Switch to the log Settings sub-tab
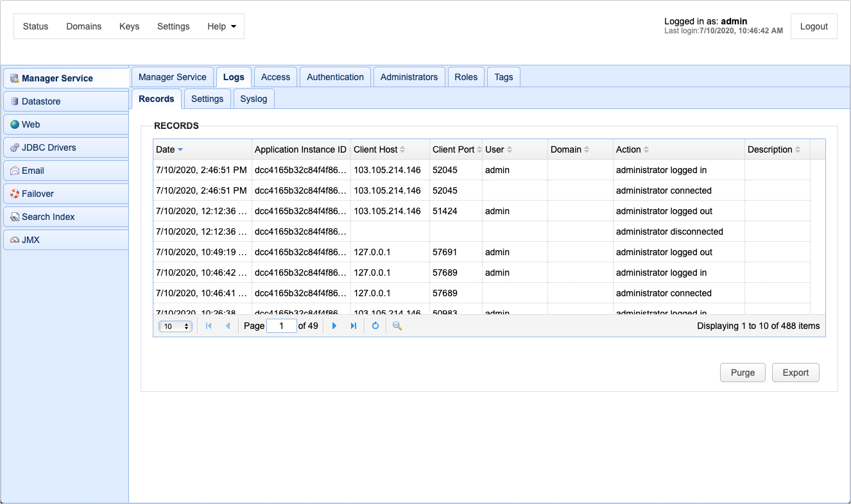Viewport: 851px width, 504px height. coord(207,99)
